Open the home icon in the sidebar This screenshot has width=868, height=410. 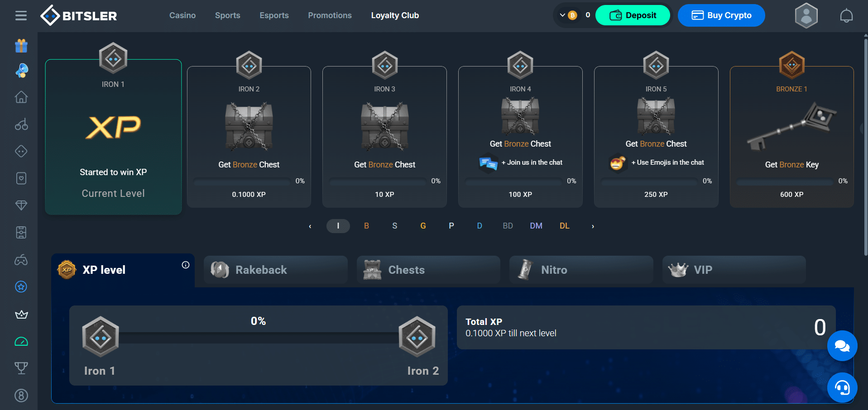coord(21,97)
